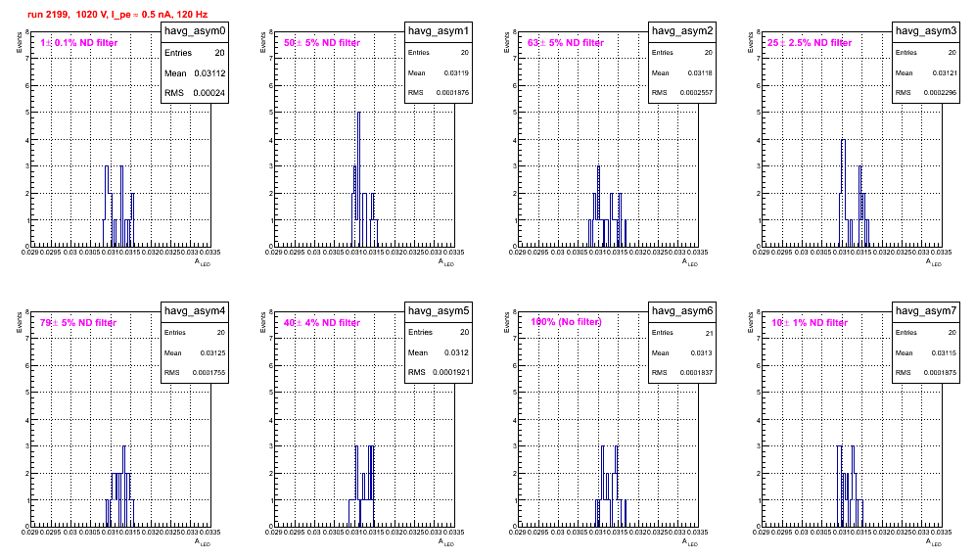This screenshot has width=975, height=560.
Task: Select the havg_asym5 stat box title
Action: 439,311
